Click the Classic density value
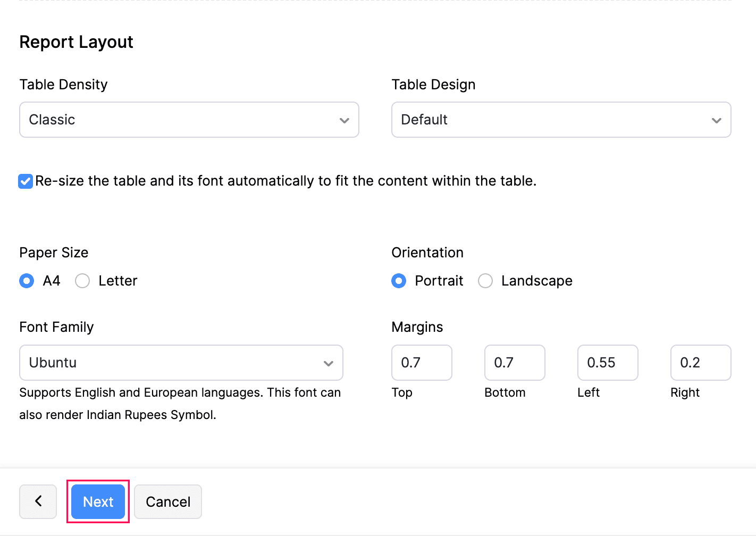Image resolution: width=756 pixels, height=536 pixels. 52,120
